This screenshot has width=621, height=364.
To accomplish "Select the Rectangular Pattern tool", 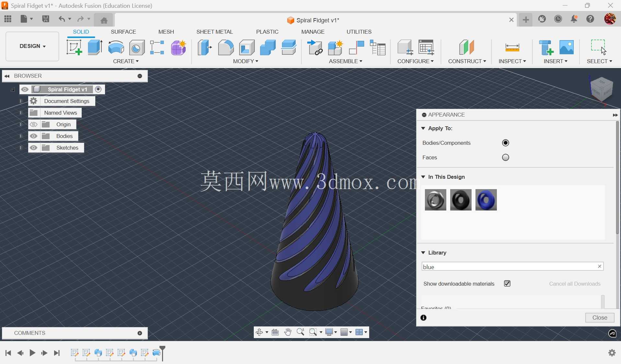I will 157,47.
